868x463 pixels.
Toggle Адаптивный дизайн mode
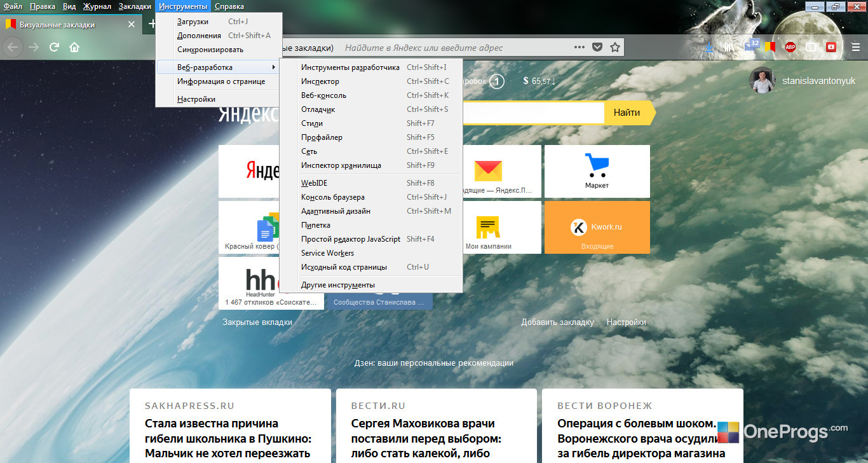[371, 211]
